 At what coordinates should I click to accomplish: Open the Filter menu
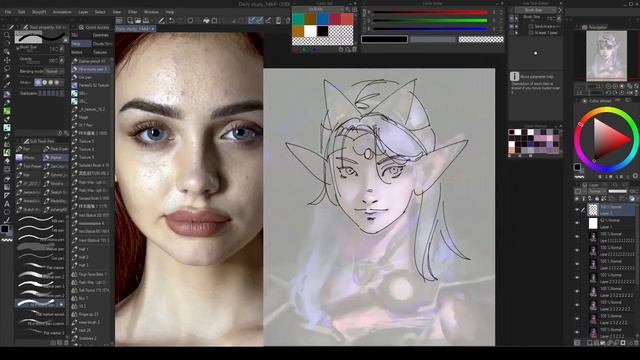(x=133, y=12)
